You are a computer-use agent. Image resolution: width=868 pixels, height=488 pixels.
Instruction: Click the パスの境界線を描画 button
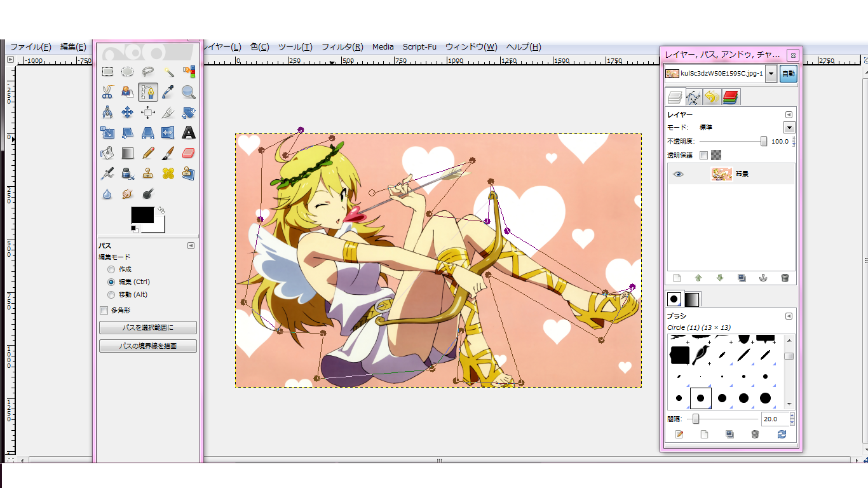(x=148, y=346)
